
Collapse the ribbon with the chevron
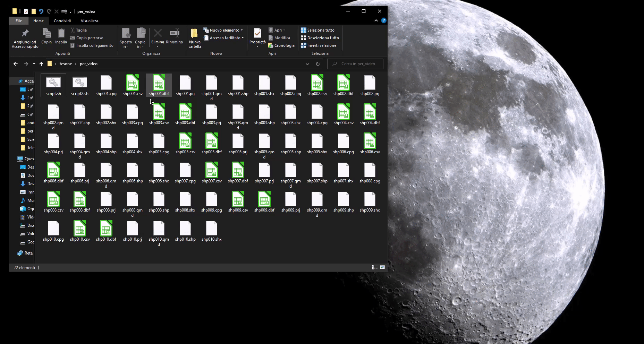point(376,21)
